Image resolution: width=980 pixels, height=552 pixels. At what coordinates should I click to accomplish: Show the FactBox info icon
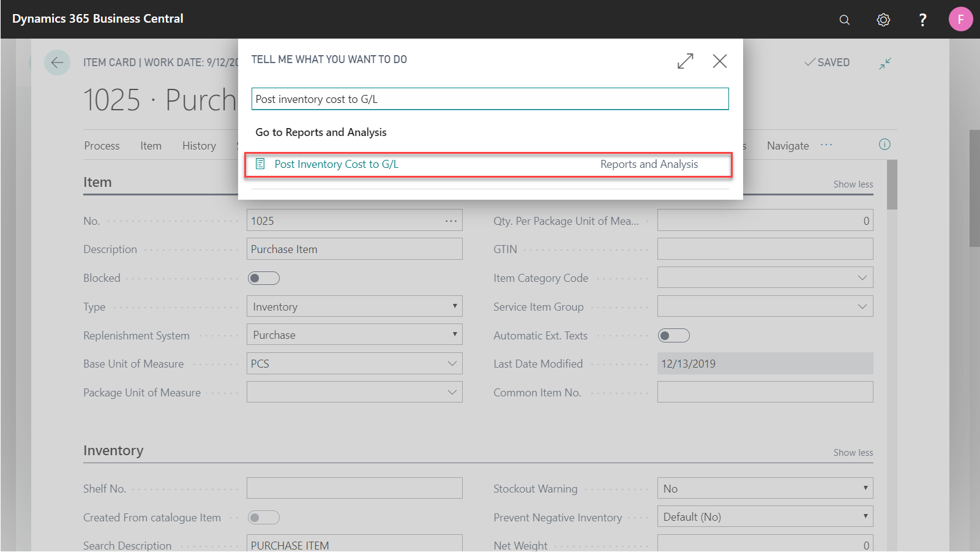tap(885, 145)
